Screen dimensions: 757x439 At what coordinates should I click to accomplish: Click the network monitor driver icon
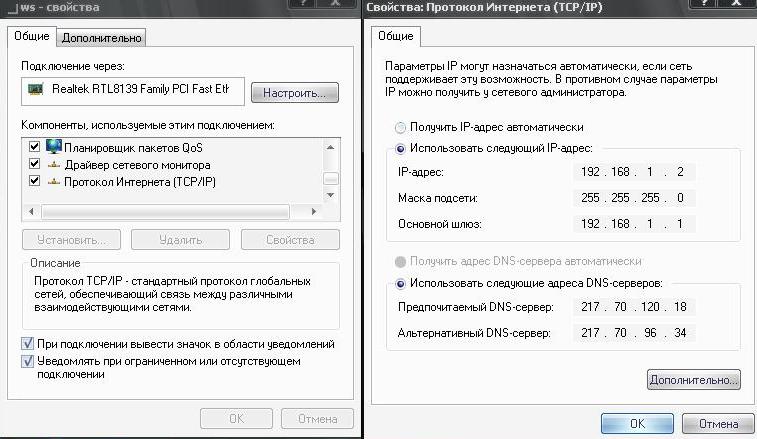coord(54,165)
